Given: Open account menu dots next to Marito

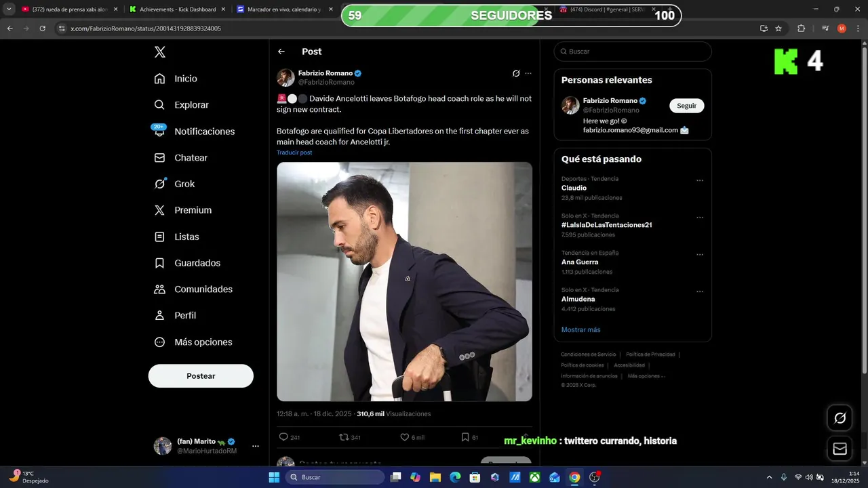Looking at the screenshot, I should click(x=256, y=446).
